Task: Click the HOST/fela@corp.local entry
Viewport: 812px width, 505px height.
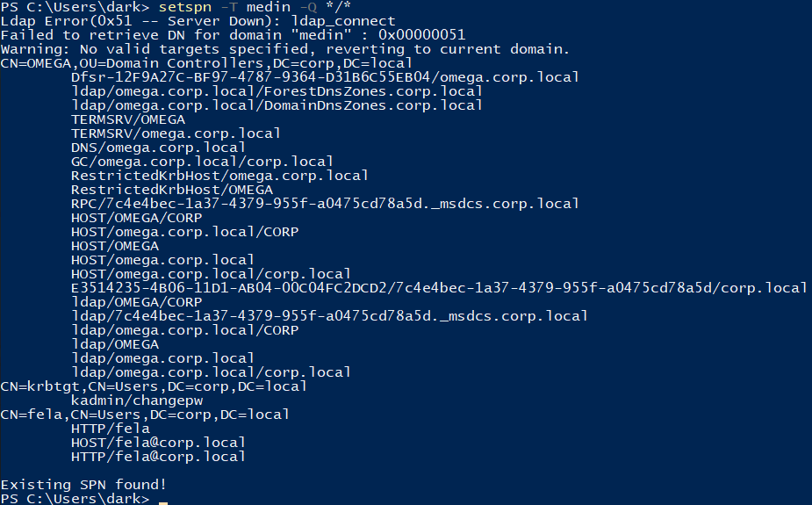Action: point(158,443)
